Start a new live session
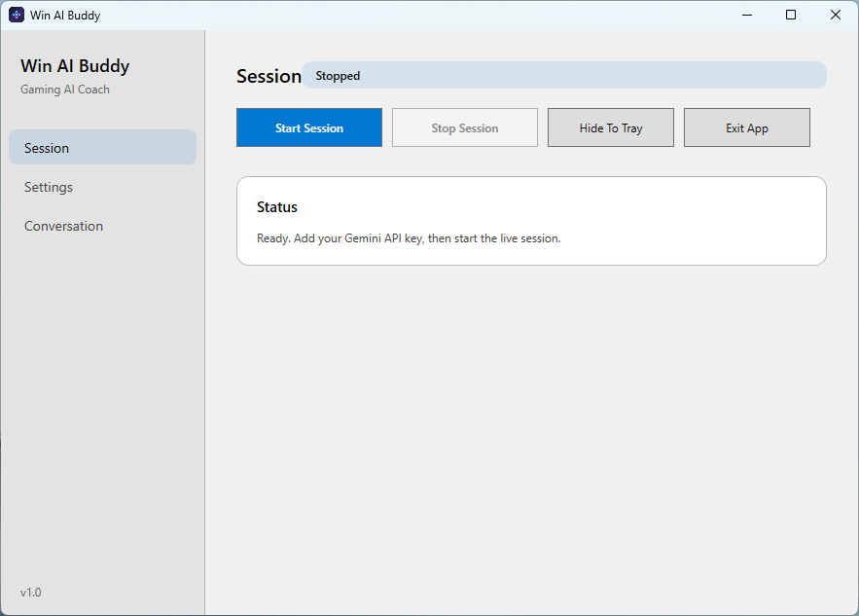The width and height of the screenshot is (859, 616). pos(308,127)
